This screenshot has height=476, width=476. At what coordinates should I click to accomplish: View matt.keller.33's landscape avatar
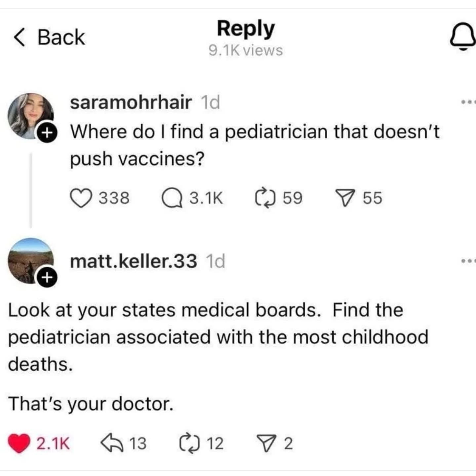(29, 260)
